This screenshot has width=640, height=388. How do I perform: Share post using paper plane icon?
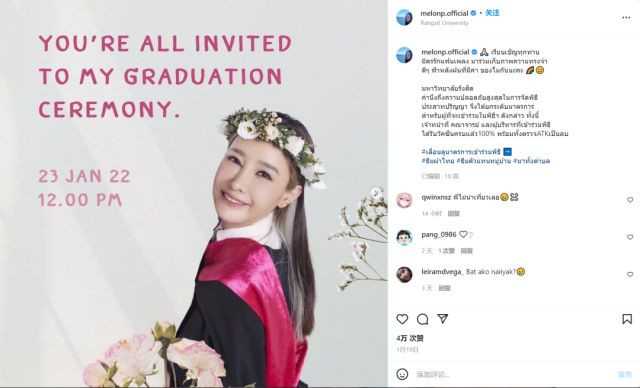coord(443,319)
